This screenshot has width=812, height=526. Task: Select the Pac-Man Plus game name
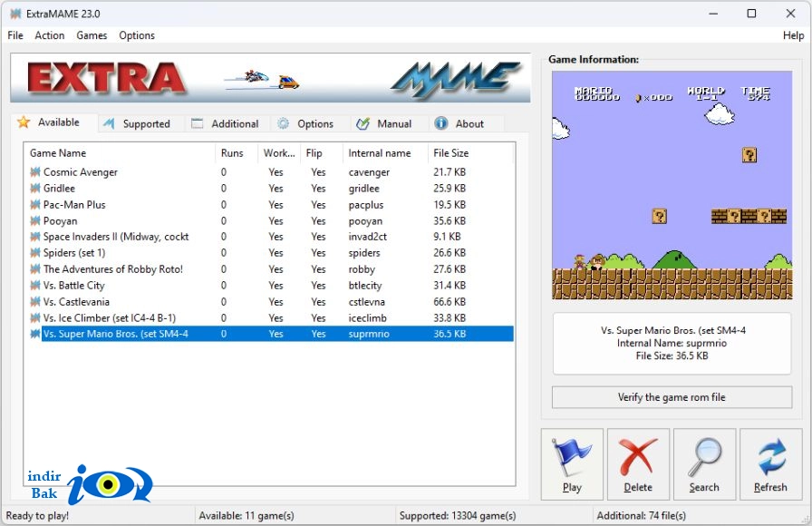pos(74,205)
